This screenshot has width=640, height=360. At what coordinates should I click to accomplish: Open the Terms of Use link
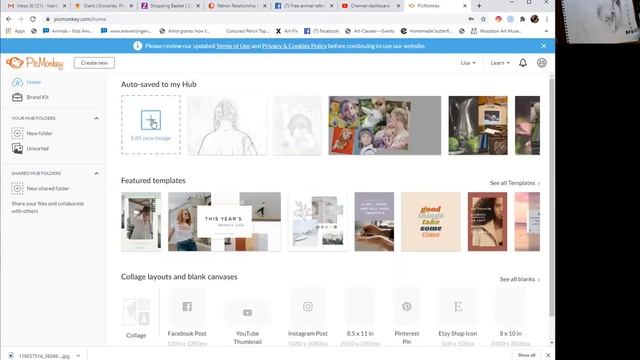point(233,46)
